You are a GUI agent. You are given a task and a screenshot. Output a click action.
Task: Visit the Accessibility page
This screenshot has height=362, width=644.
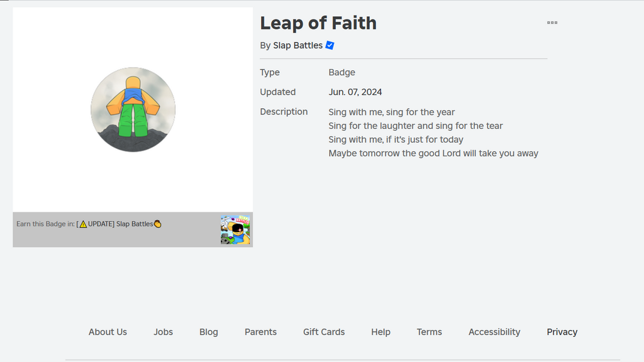[494, 332]
